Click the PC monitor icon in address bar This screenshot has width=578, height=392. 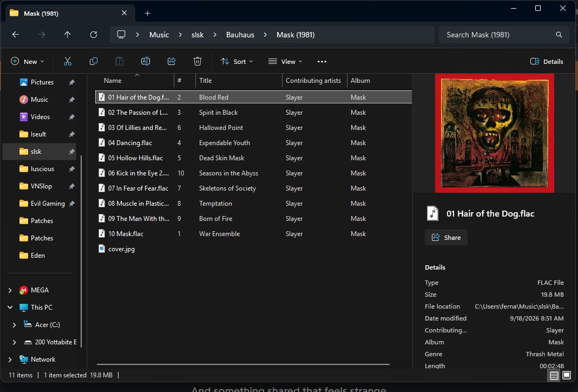121,35
